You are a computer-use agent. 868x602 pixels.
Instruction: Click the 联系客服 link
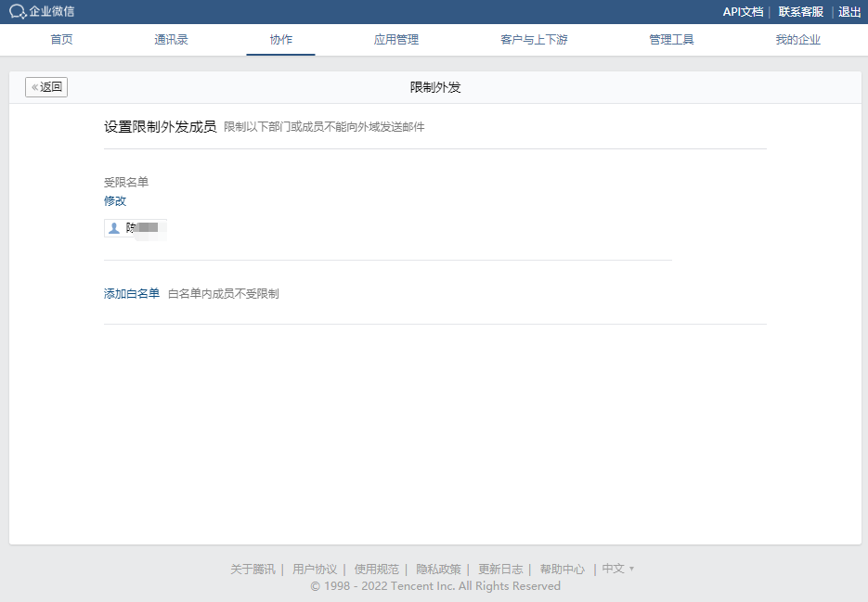[800, 12]
